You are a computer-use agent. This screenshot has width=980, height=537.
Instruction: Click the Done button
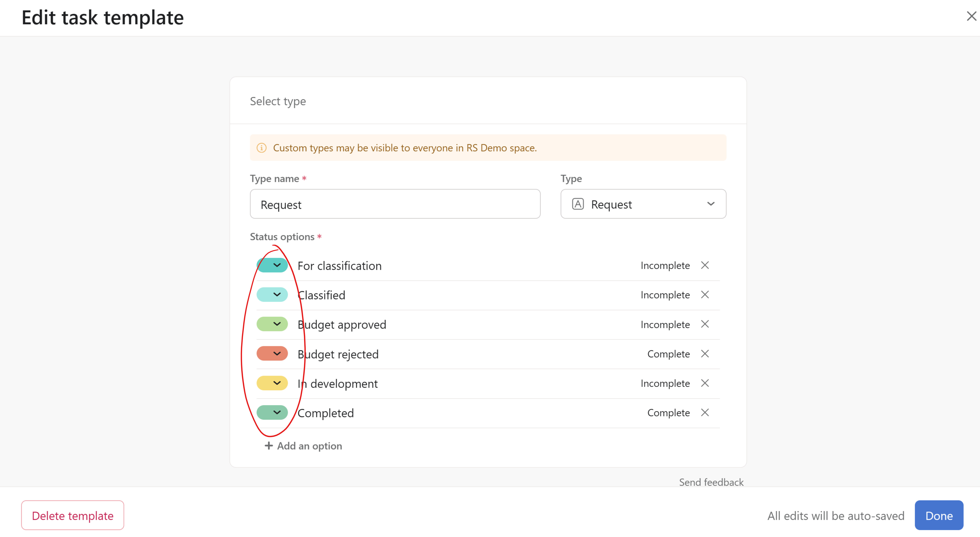[x=938, y=515]
